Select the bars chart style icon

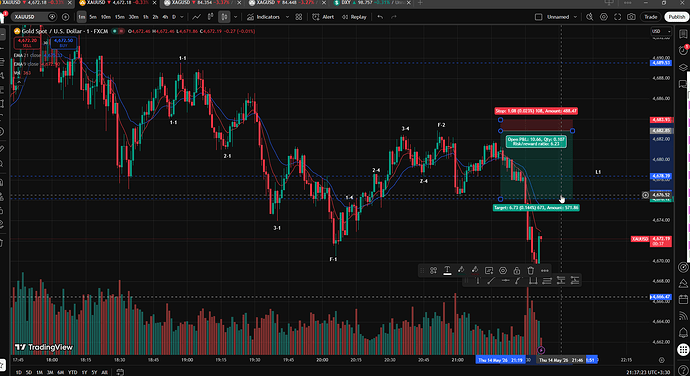[x=210, y=17]
